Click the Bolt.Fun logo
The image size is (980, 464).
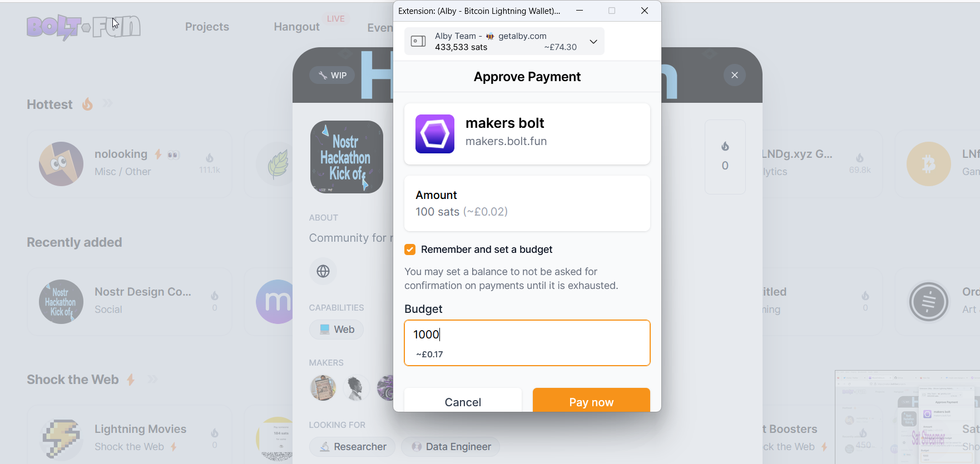pyautogui.click(x=83, y=27)
